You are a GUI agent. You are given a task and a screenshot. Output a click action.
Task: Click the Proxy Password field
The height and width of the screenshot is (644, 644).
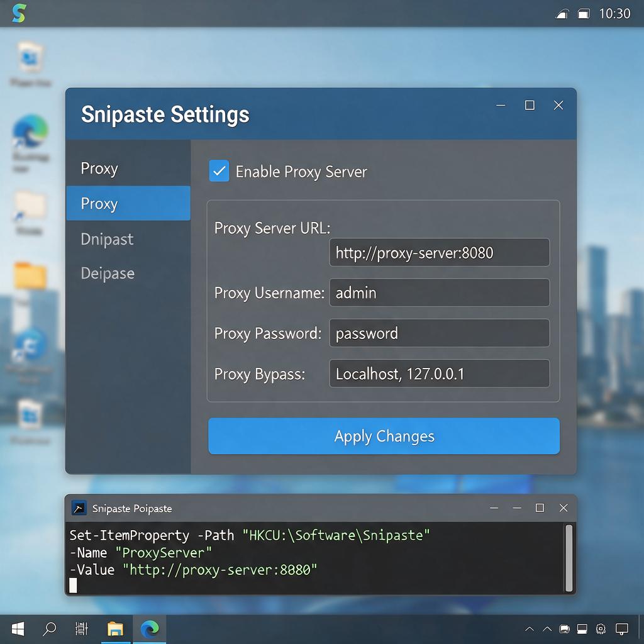click(439, 333)
